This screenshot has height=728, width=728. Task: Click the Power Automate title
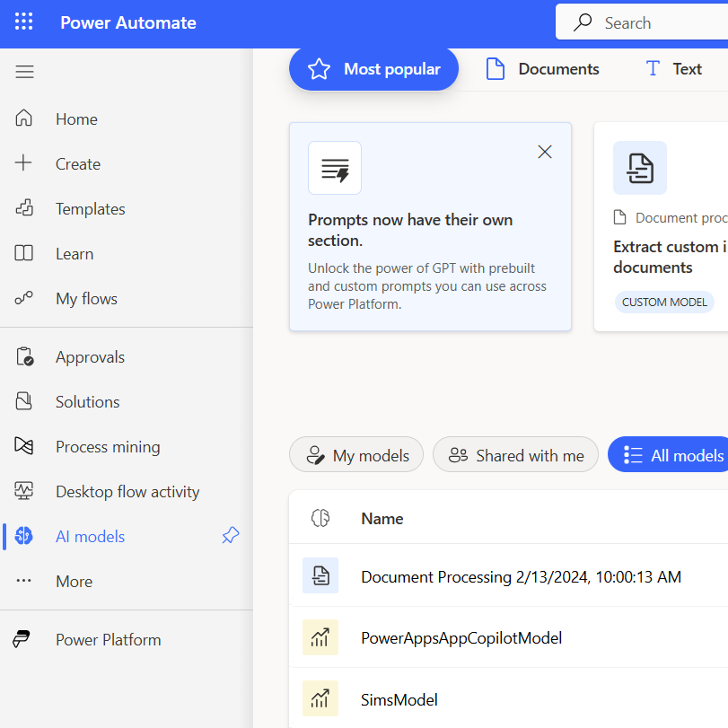click(128, 22)
